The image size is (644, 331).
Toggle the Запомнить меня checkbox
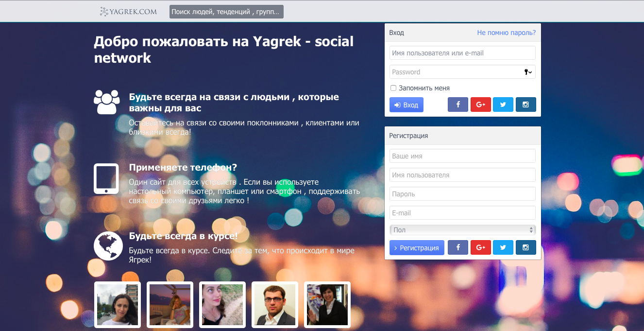click(393, 88)
